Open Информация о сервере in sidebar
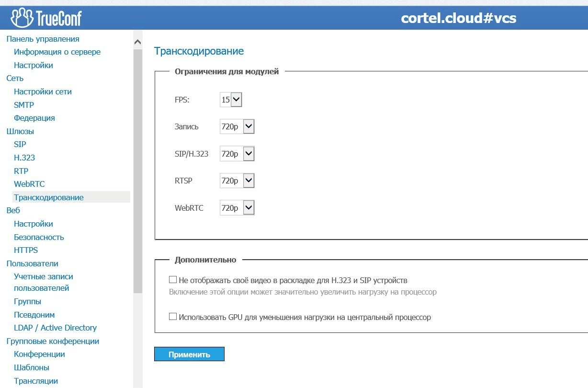This screenshot has height=388, width=588. [x=57, y=52]
